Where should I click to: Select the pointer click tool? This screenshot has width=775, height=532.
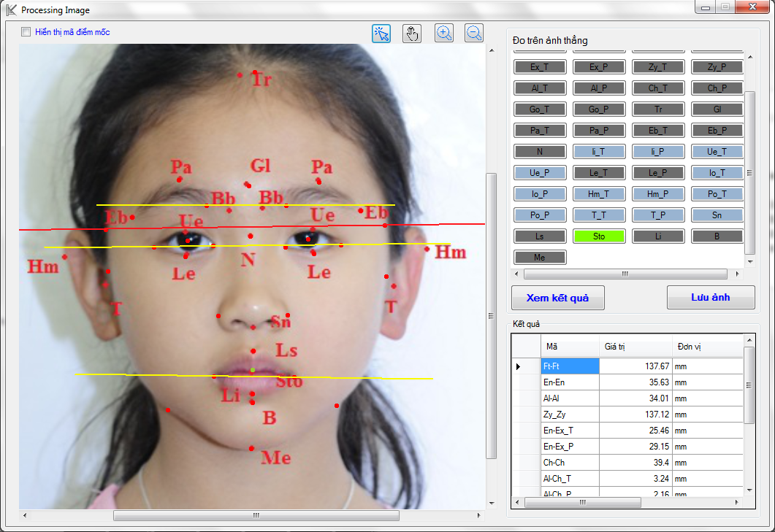tap(381, 34)
